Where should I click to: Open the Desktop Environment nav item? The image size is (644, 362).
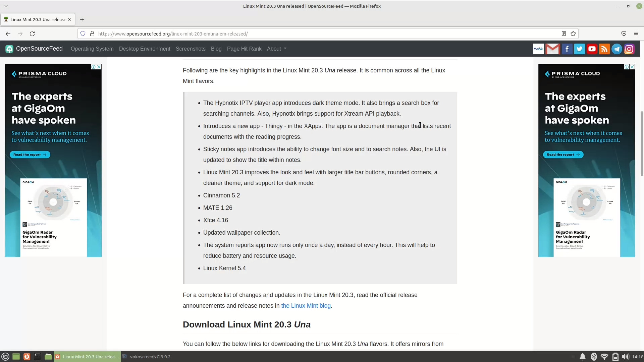point(145,49)
